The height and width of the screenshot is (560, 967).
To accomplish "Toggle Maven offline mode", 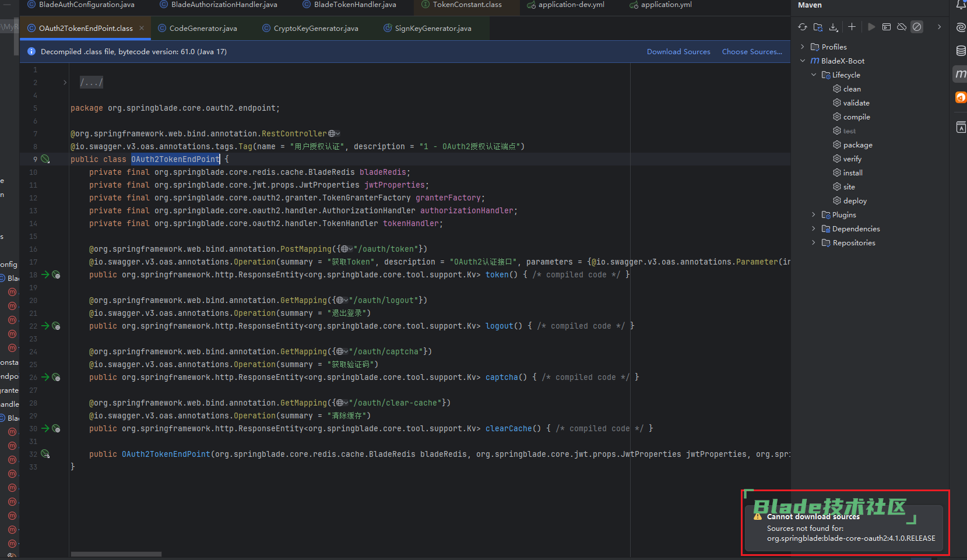I will click(x=902, y=27).
